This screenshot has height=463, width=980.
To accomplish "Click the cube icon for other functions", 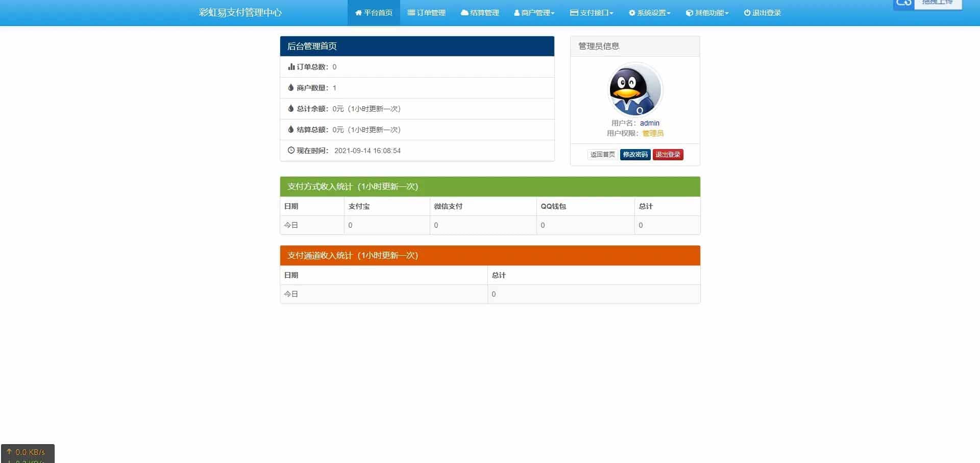I will pos(689,13).
